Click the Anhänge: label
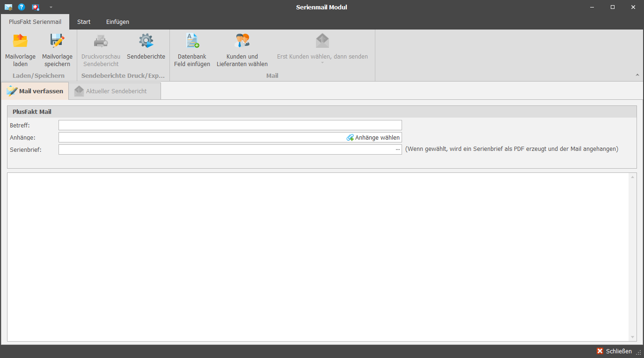644x358 pixels. pos(22,137)
